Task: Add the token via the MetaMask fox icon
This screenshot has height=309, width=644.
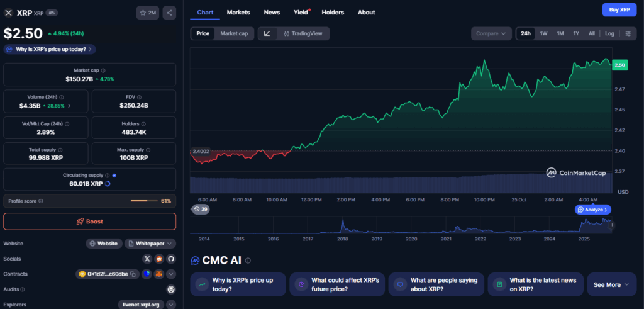Action: pos(159,274)
